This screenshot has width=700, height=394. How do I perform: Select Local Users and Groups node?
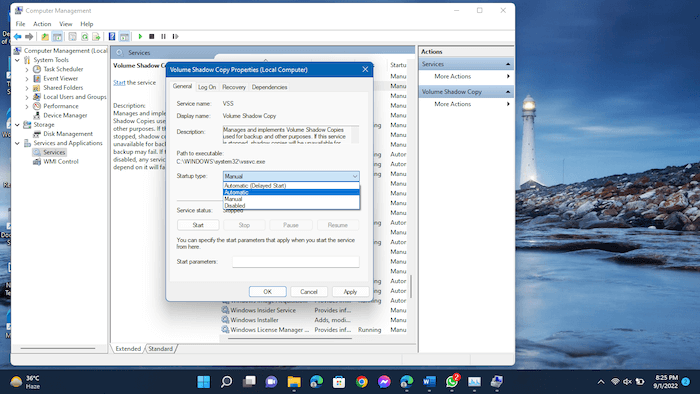click(75, 97)
